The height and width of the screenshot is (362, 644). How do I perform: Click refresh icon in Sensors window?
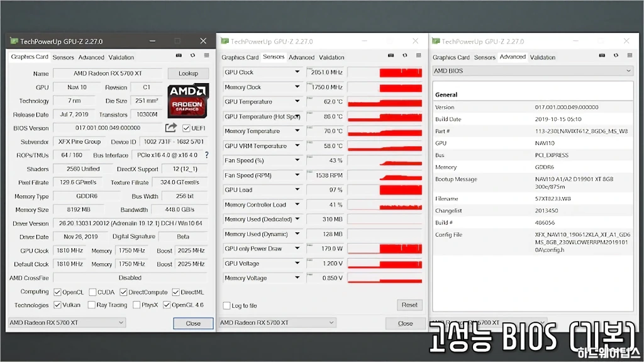click(x=404, y=55)
